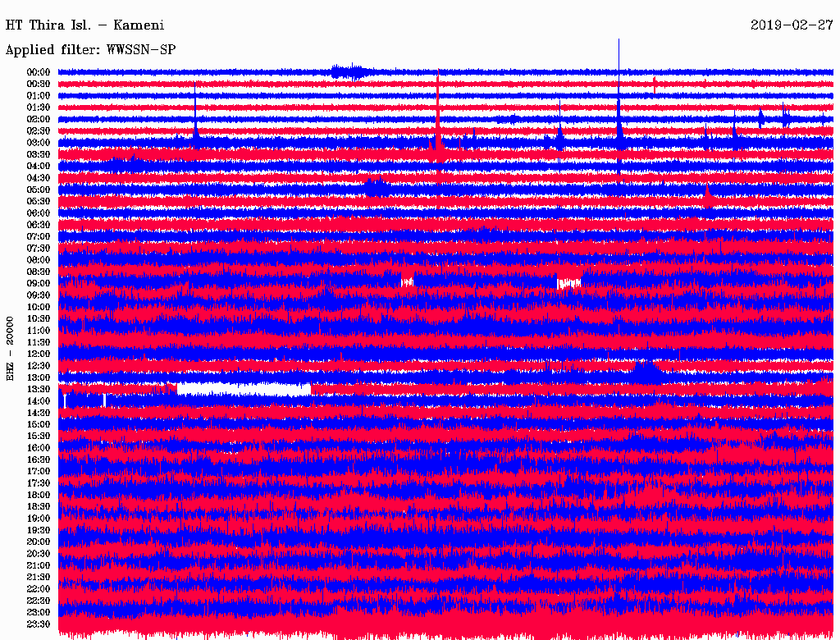Select the 09:00 time label
This screenshot has width=840, height=640.
click(x=39, y=284)
